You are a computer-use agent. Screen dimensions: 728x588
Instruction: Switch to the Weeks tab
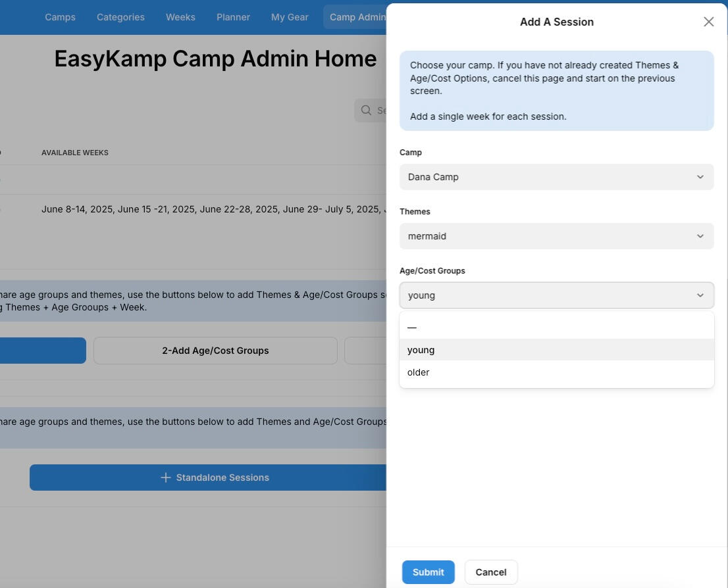180,17
